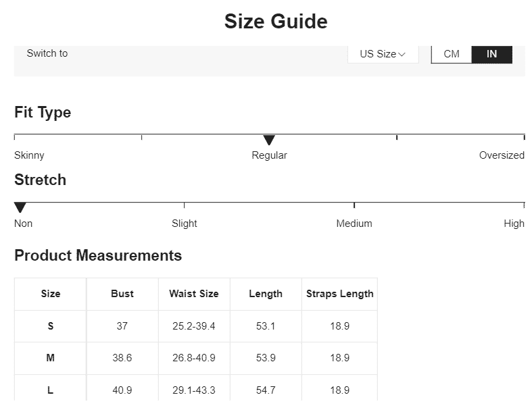
Task: Switch measurement units to CM
Action: [x=451, y=54]
